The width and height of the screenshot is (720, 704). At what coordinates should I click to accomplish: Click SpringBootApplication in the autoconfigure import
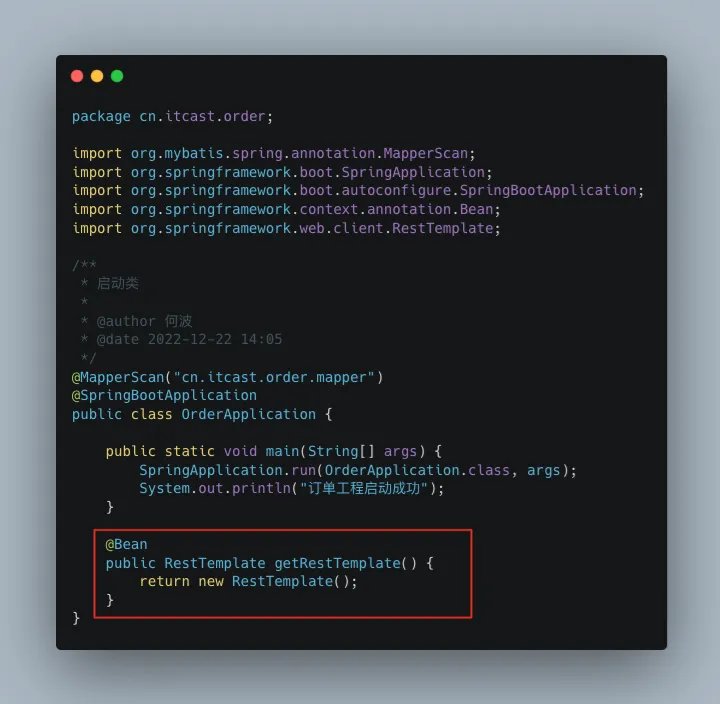coord(548,191)
